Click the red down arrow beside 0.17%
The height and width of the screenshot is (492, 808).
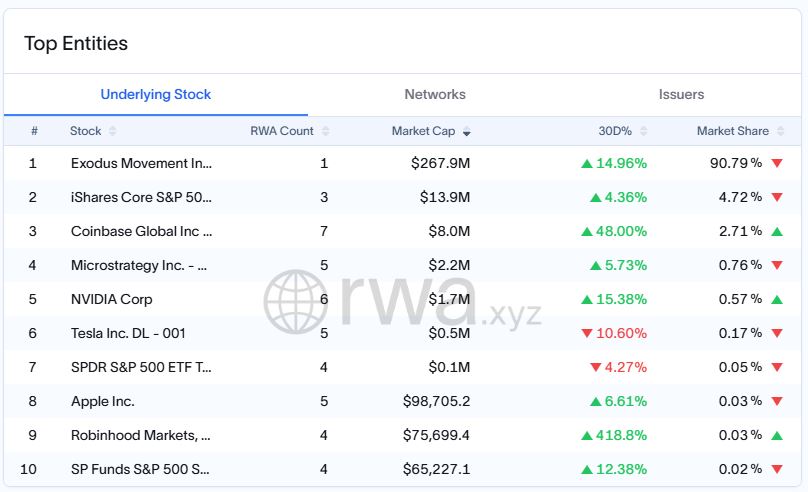click(x=777, y=333)
